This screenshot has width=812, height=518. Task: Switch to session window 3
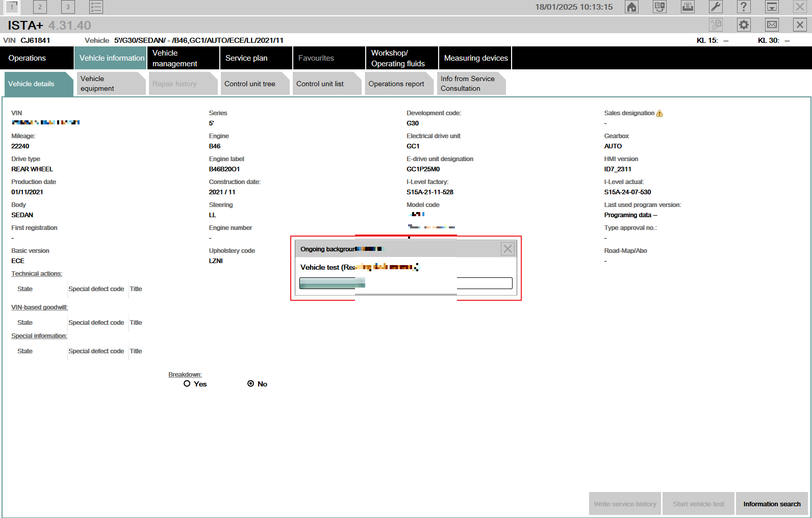point(68,7)
